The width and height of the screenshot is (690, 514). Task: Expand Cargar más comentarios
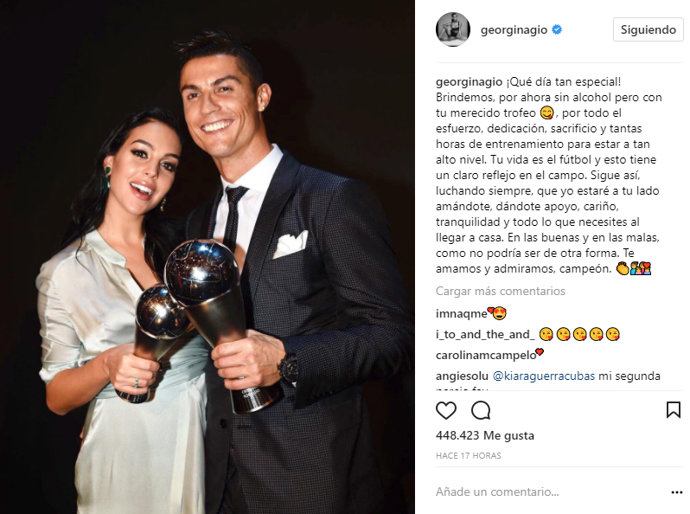pos(500,291)
